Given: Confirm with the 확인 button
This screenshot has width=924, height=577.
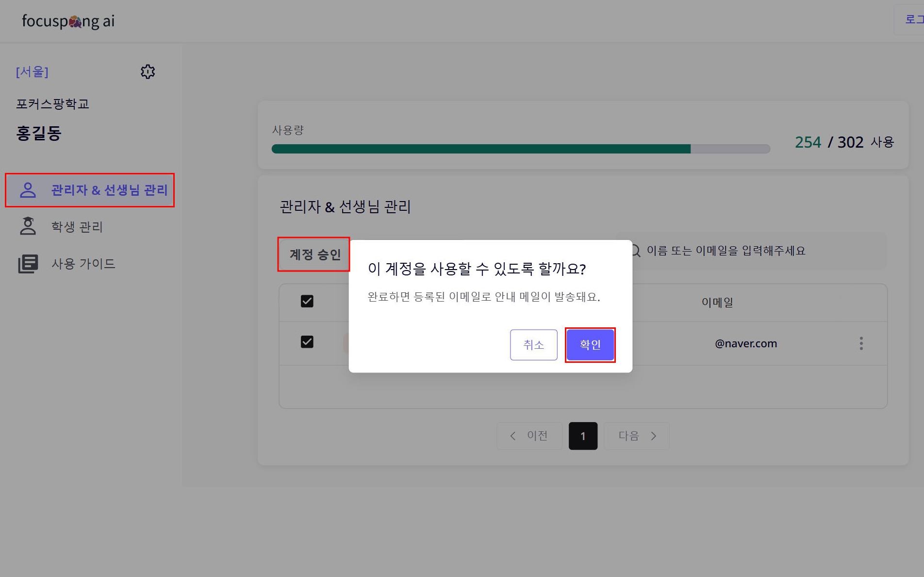Looking at the screenshot, I should coord(590,345).
